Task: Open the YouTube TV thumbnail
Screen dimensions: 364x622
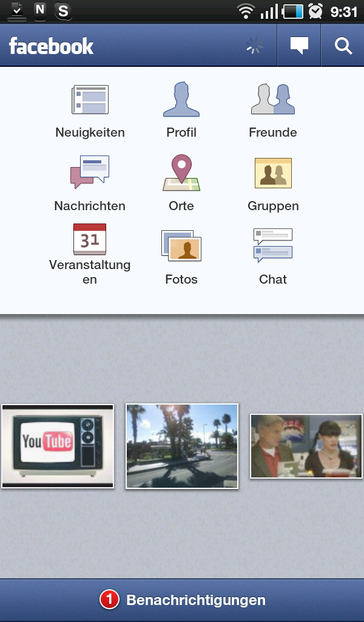Action: point(58,446)
